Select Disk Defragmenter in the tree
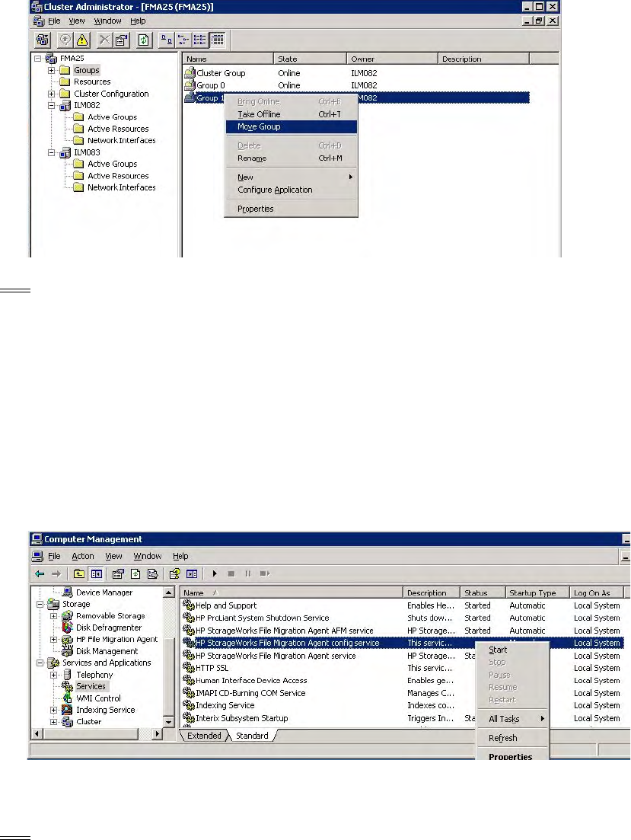Viewport: 631px width, 840px height. (109, 628)
